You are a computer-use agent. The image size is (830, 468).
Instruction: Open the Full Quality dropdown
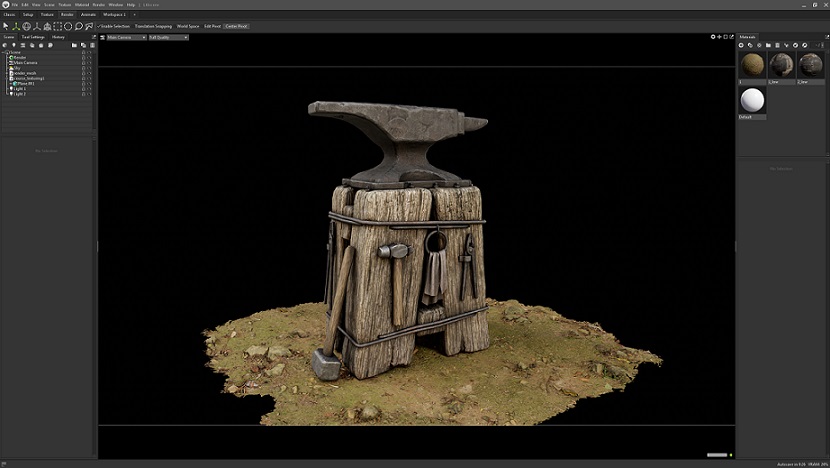168,37
